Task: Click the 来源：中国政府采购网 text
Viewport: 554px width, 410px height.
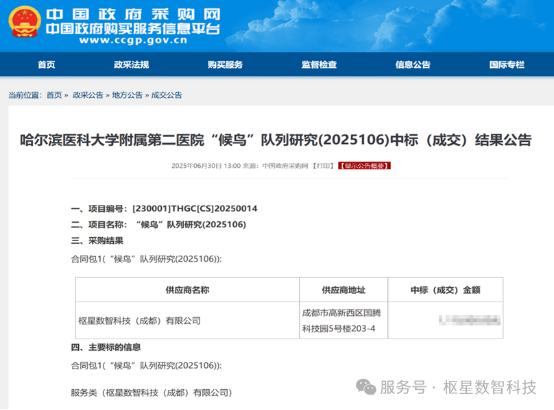Action: (276, 166)
